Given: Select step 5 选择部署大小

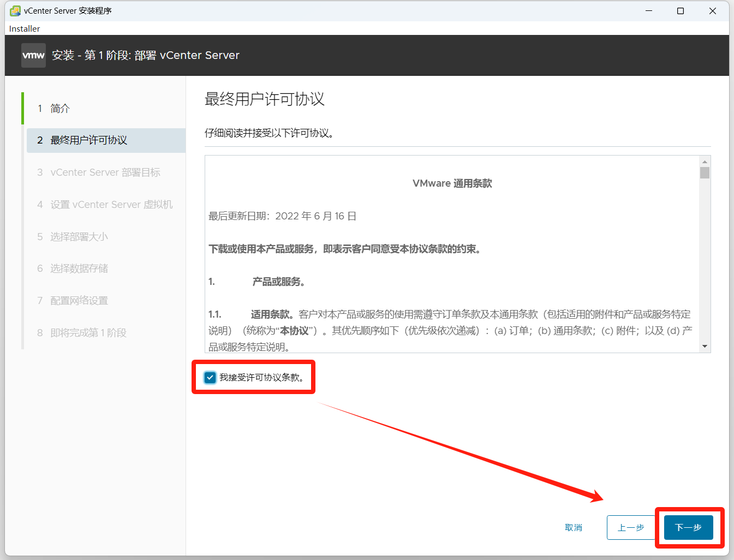Looking at the screenshot, I should point(79,237).
